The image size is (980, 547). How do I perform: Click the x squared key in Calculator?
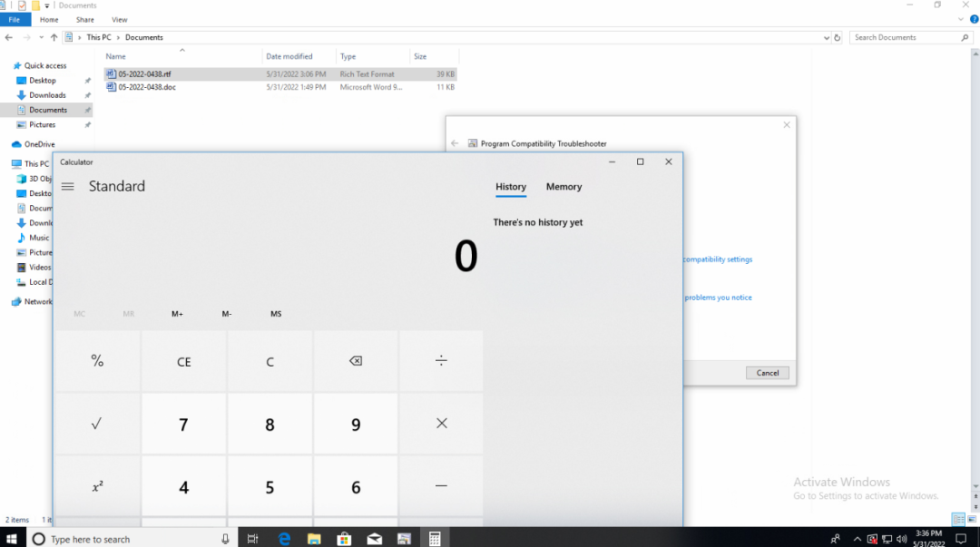point(97,486)
